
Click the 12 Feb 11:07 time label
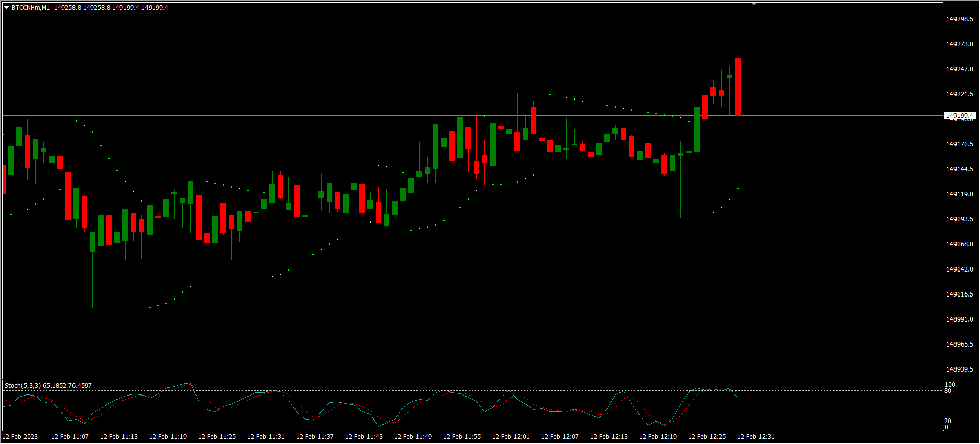[x=70, y=437]
